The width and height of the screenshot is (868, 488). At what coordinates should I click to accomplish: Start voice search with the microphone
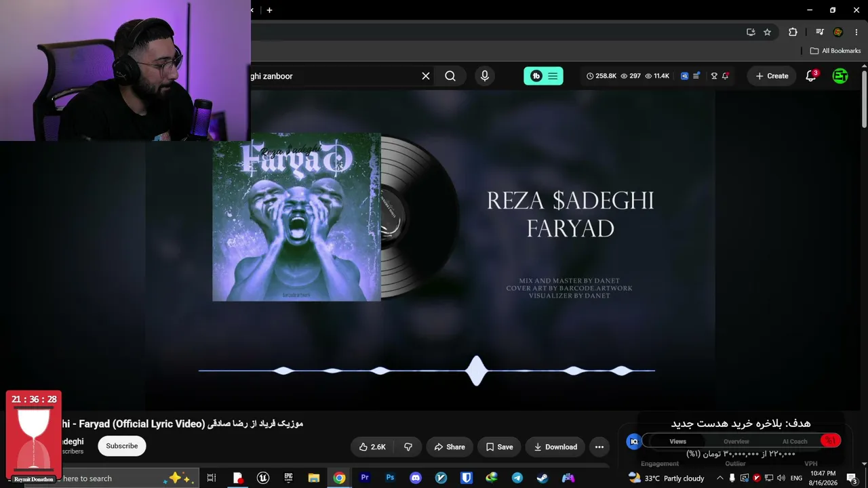pos(484,76)
